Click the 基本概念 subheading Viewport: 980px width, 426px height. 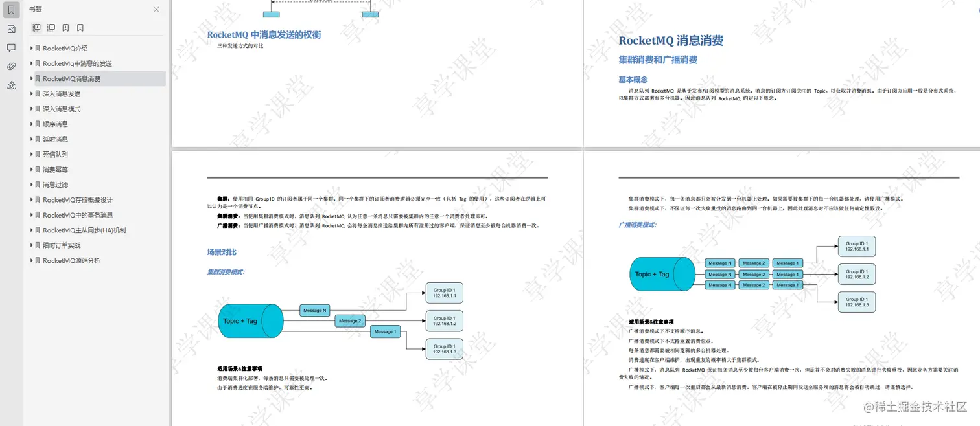(x=633, y=80)
